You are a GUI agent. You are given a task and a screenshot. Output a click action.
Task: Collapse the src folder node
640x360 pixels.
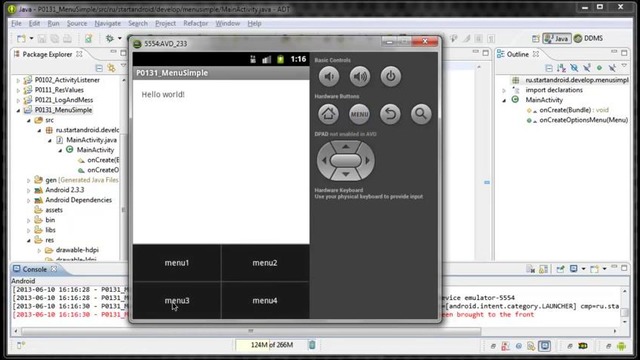[x=29, y=120]
